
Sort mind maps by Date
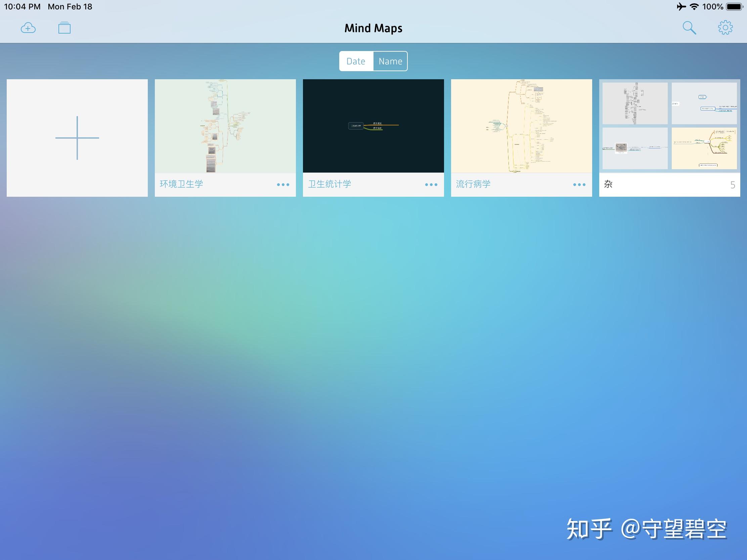click(x=356, y=61)
